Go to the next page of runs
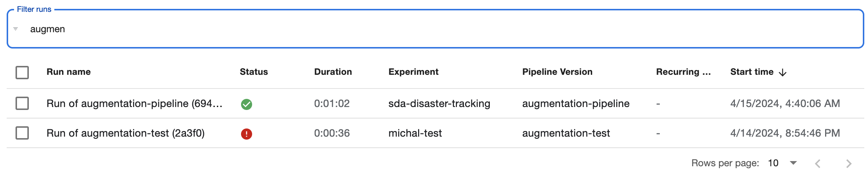 [x=849, y=164]
